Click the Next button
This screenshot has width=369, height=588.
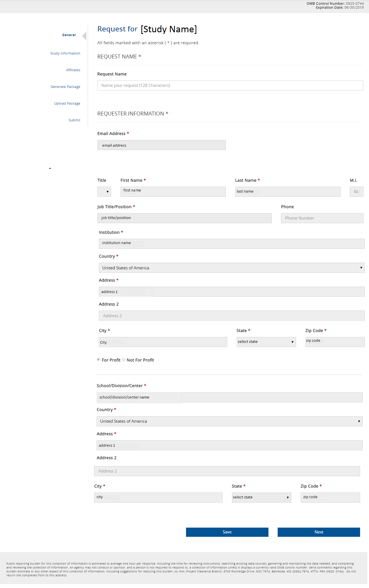(319, 532)
